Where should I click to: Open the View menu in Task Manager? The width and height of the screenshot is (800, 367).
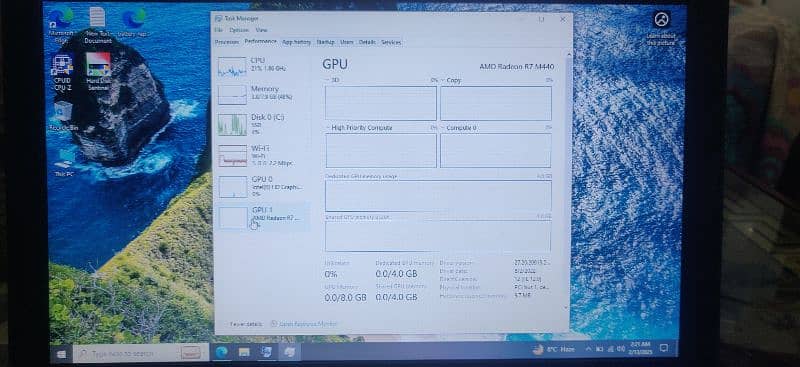(x=261, y=30)
